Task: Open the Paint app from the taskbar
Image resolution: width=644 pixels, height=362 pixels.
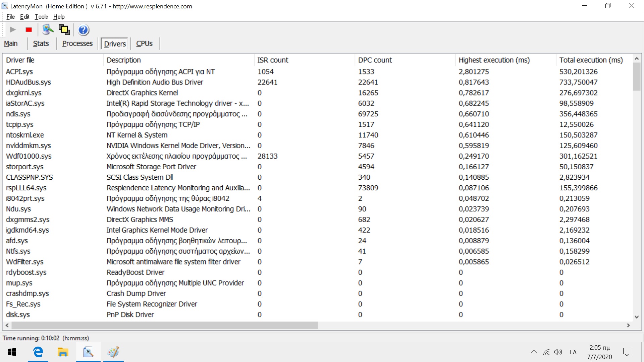Action: [113, 352]
